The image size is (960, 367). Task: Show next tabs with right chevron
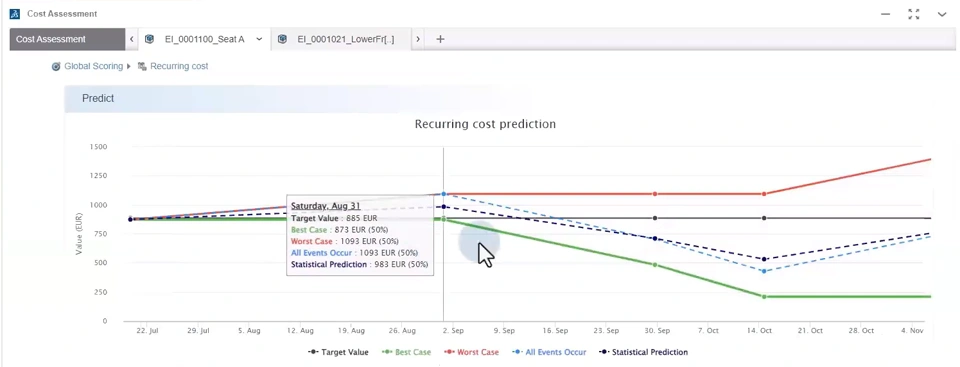418,39
